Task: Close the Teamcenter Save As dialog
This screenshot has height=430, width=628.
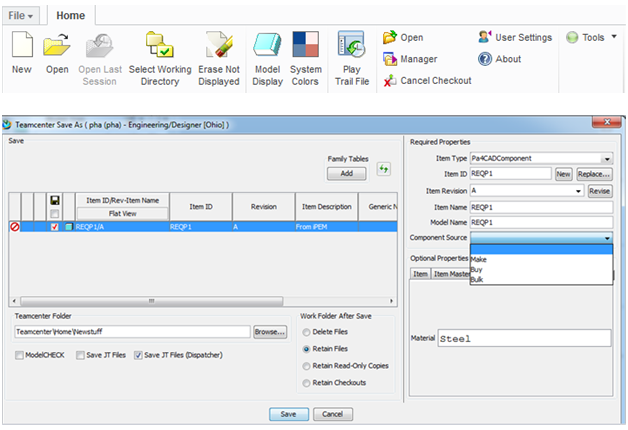Action: [606, 122]
